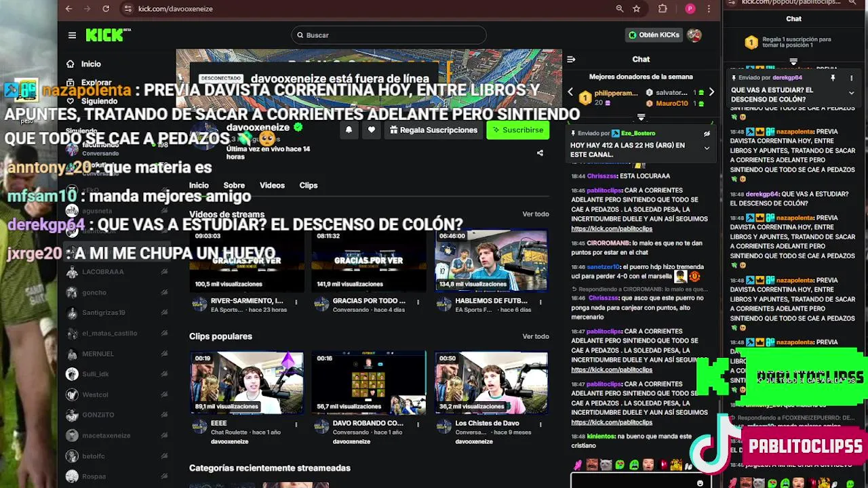The width and height of the screenshot is (868, 488).
Task: Bookmark this page with the star icon
Action: click(x=636, y=9)
